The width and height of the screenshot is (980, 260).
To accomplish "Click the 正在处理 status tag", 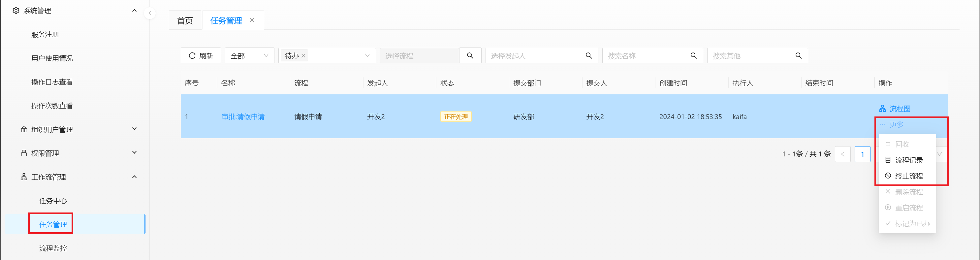I will pyautogui.click(x=456, y=117).
